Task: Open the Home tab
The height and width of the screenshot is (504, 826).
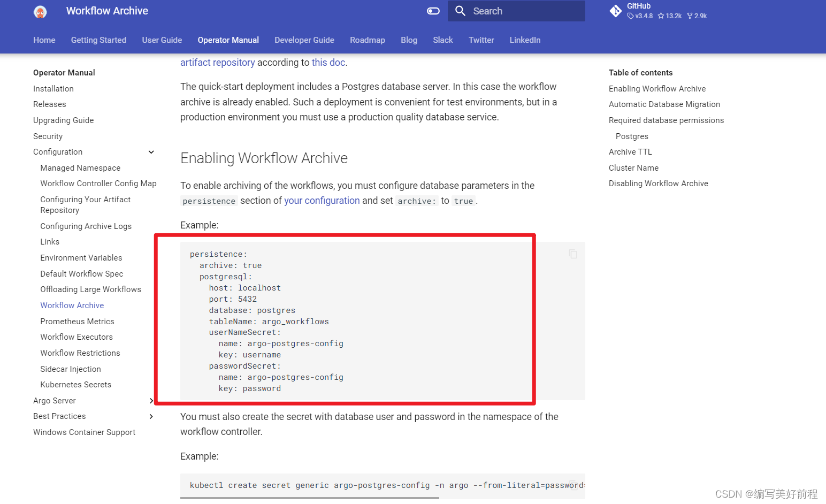Action: point(44,40)
